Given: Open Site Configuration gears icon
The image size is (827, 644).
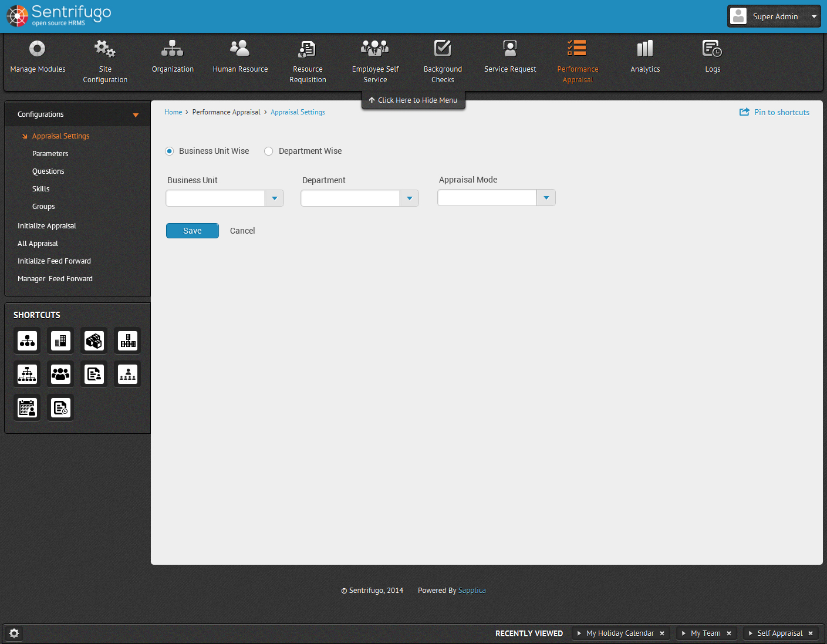Looking at the screenshot, I should [x=105, y=49].
